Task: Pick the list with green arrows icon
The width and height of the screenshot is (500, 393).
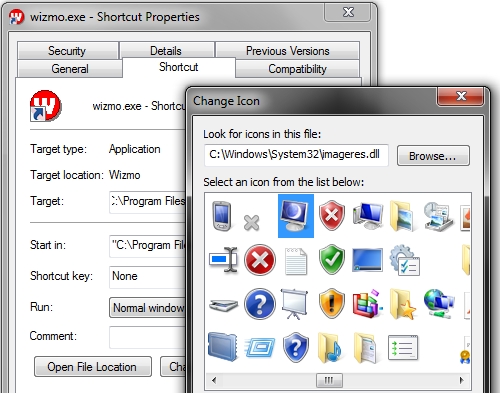Action: click(x=403, y=348)
